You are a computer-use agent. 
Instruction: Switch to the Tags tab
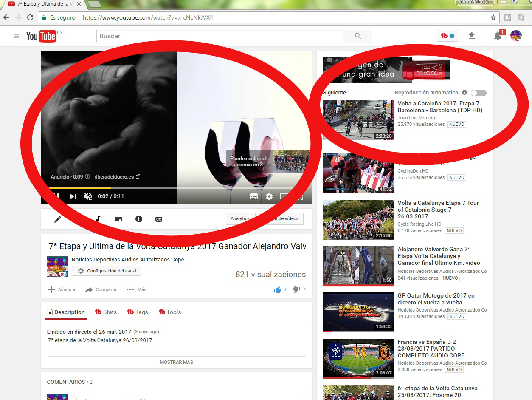point(138,312)
